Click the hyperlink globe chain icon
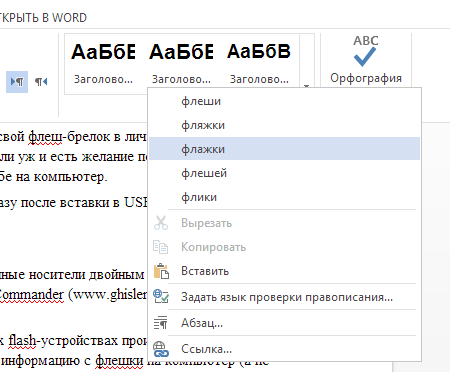This screenshot has width=450, height=372. tap(161, 349)
